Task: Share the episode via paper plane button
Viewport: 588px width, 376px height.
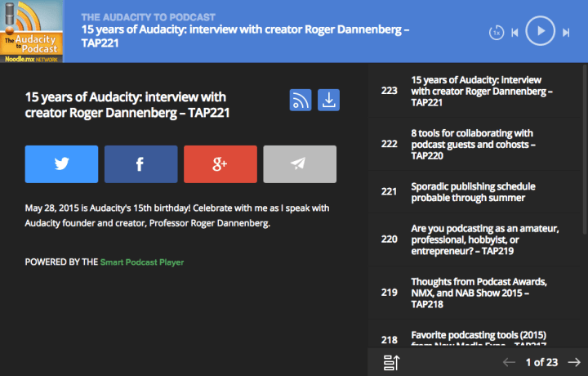Action: click(x=299, y=164)
